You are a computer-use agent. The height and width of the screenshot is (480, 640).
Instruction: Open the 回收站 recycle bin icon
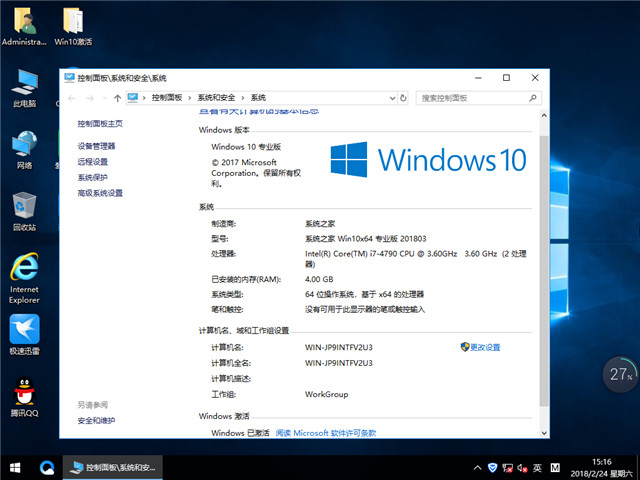pyautogui.click(x=24, y=212)
